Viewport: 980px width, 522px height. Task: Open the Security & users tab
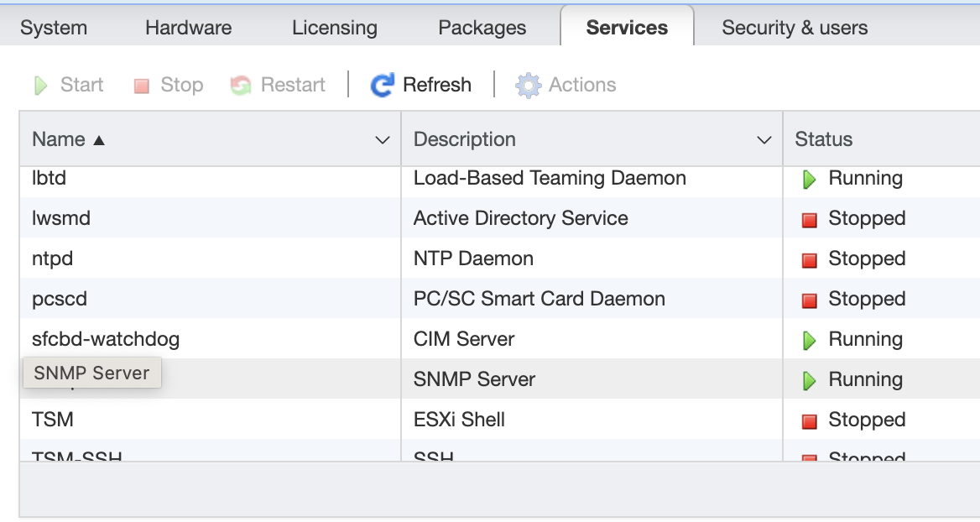click(795, 28)
